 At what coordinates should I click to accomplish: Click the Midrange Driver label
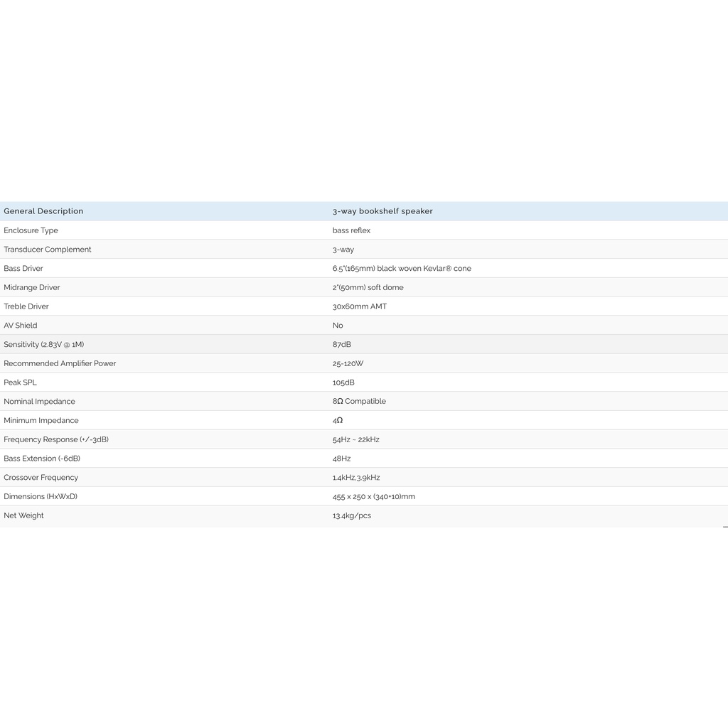[32, 288]
